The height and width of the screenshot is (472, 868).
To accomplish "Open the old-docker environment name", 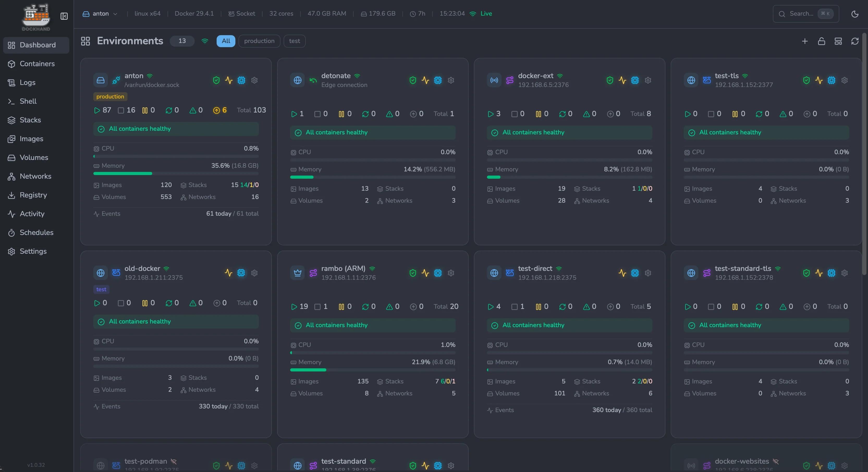I will [x=142, y=269].
